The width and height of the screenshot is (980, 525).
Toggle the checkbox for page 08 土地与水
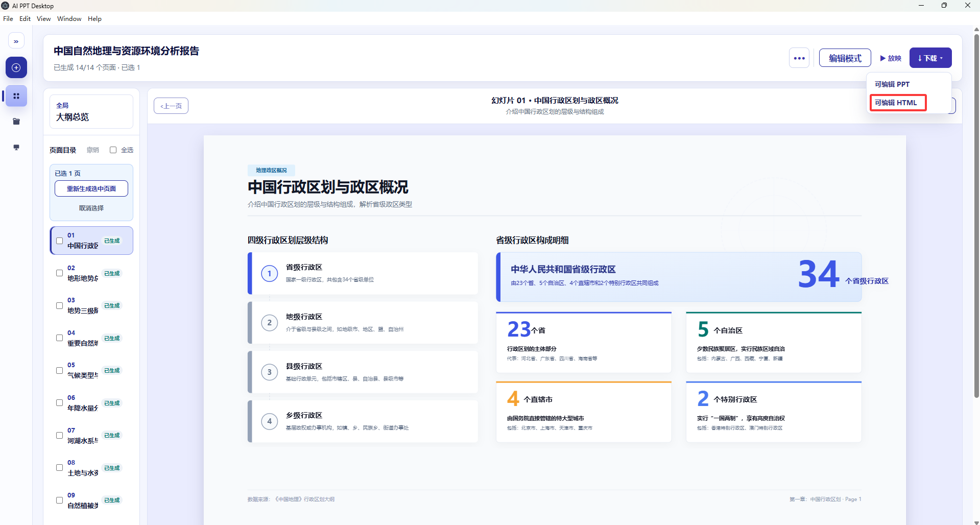[59, 468]
